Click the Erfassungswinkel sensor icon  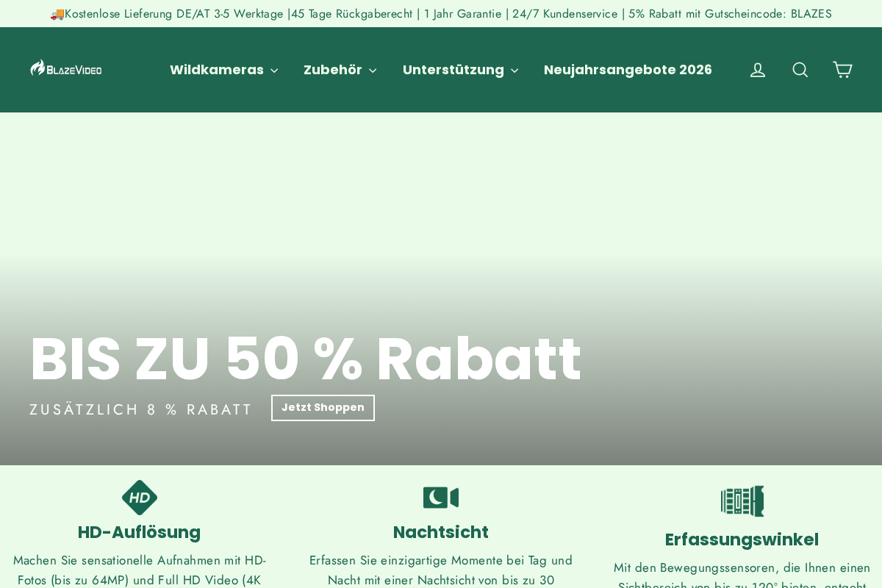[x=742, y=501]
